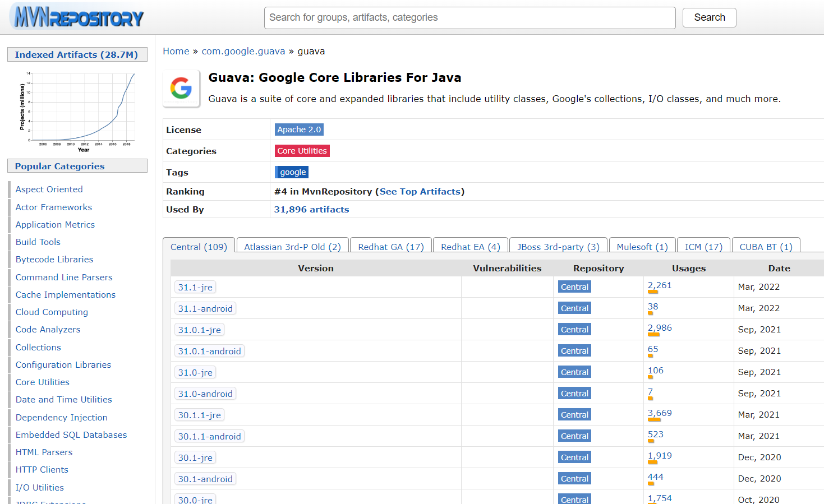Screen dimensions: 824x504
Task: Open version 31.1-jre
Action: point(195,287)
